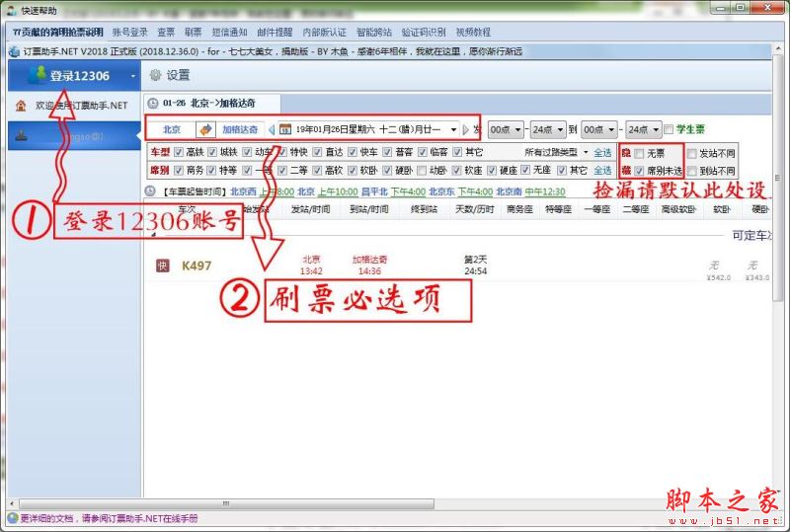
Task: Click the 天数/历时 column header
Action: pyautogui.click(x=475, y=209)
